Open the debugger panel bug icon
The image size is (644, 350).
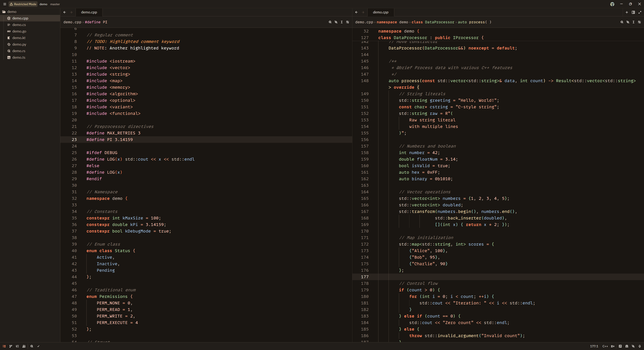627,346
